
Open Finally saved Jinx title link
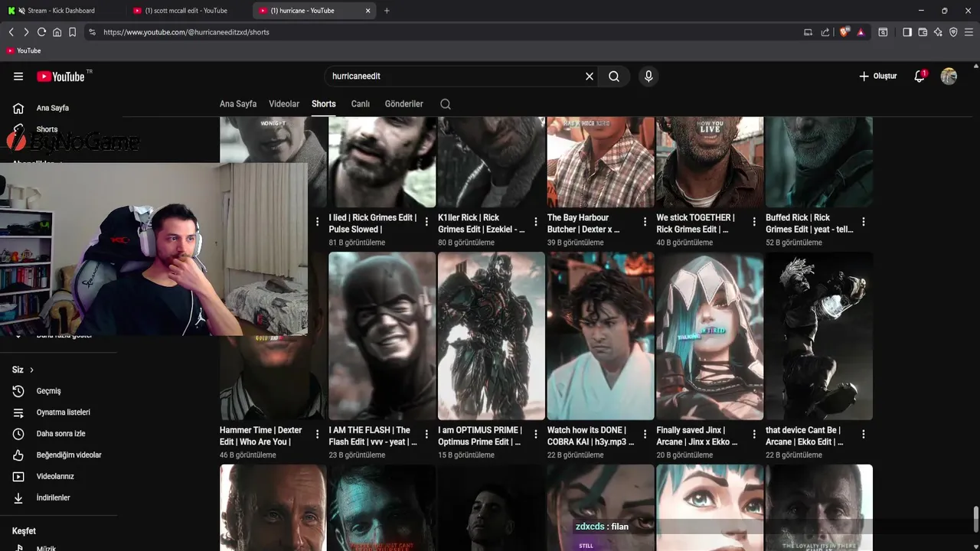pos(697,435)
